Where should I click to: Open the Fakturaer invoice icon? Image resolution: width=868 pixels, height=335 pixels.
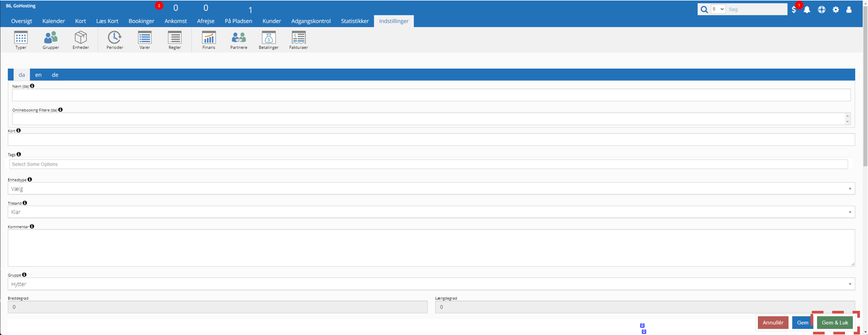click(x=298, y=39)
